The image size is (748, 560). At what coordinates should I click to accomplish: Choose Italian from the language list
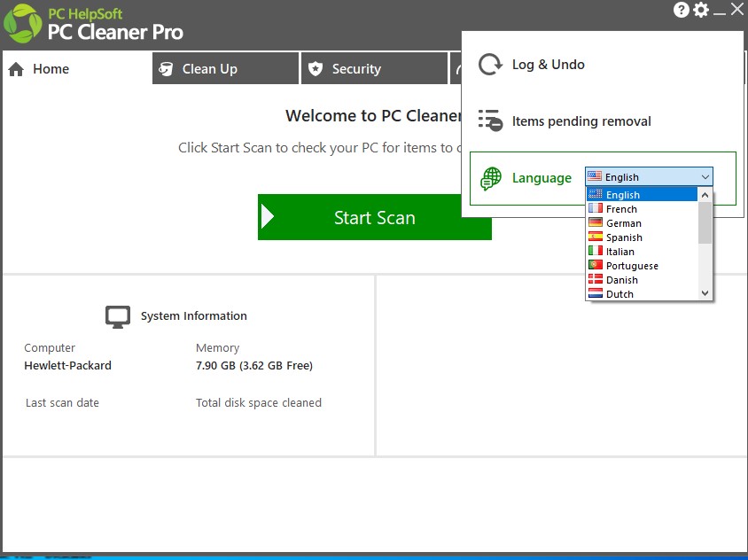click(x=642, y=252)
